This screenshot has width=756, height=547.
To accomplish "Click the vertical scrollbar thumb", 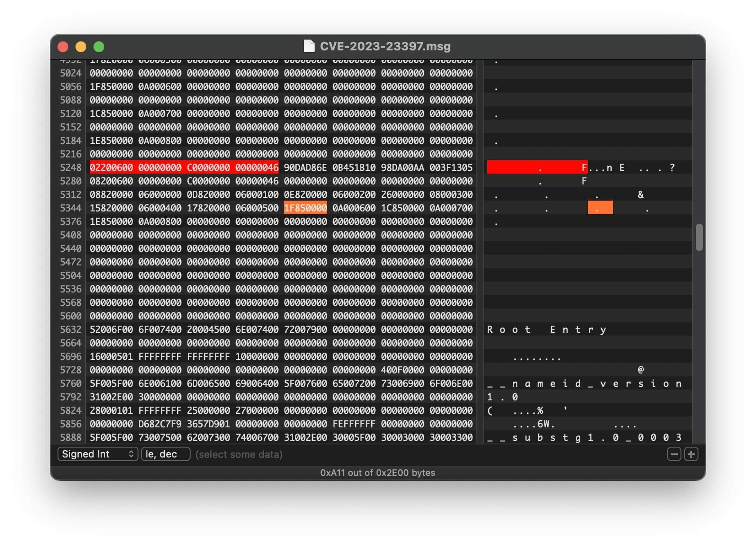I will [x=699, y=237].
